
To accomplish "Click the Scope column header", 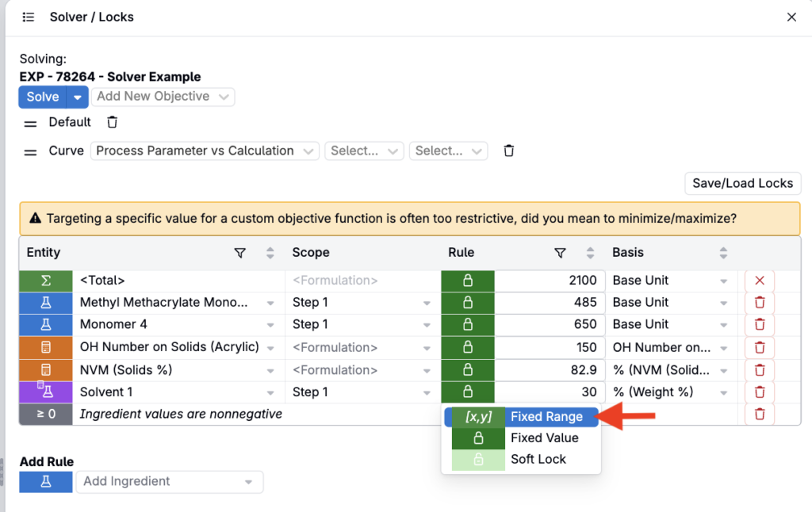I will (x=311, y=253).
